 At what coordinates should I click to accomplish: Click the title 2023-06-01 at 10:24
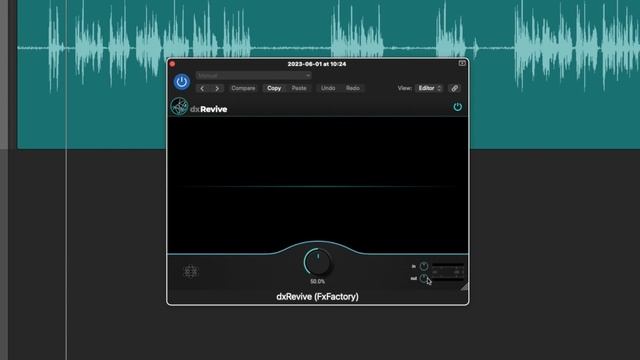click(x=317, y=64)
